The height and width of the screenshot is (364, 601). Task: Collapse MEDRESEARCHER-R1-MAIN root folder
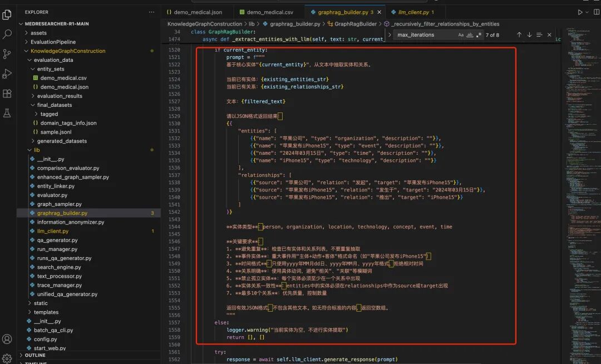pos(57,24)
